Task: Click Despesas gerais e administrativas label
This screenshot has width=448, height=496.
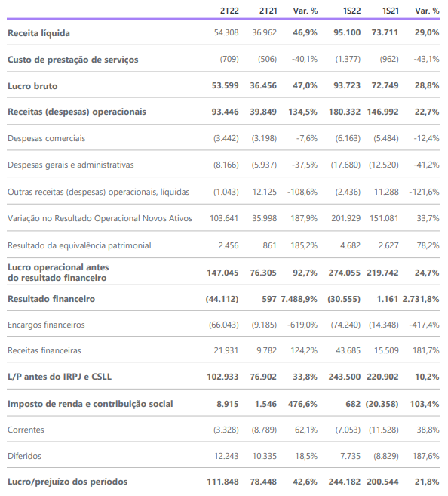Action: tap(70, 165)
